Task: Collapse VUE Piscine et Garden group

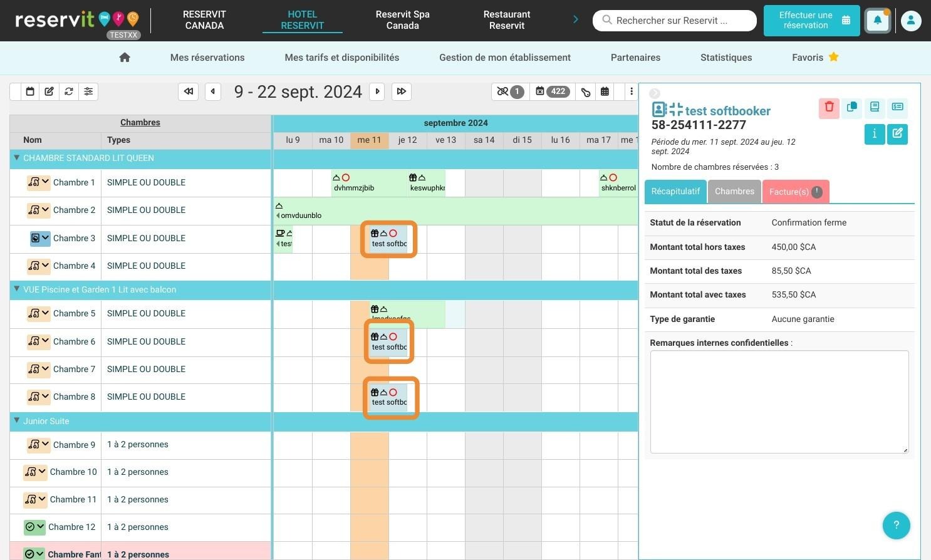Action: [x=17, y=289]
